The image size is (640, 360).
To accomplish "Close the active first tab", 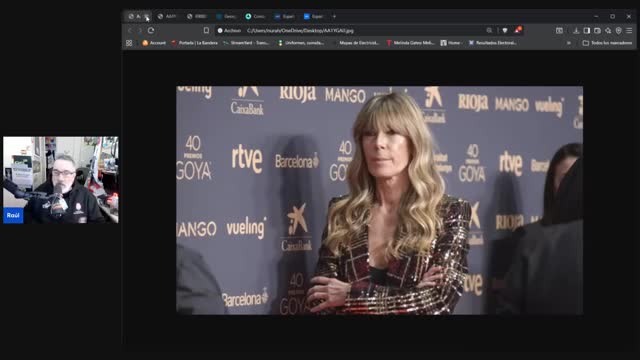I will point(147,17).
